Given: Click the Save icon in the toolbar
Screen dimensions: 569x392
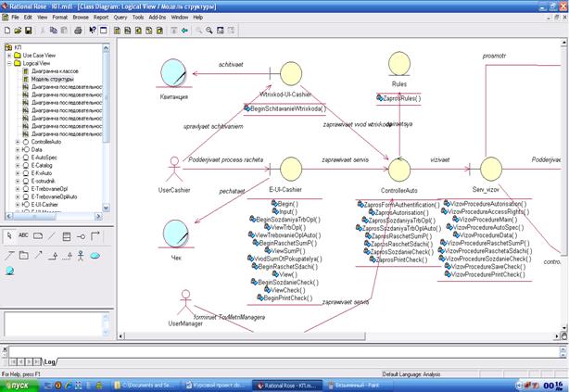Looking at the screenshot, I should coord(31,30).
